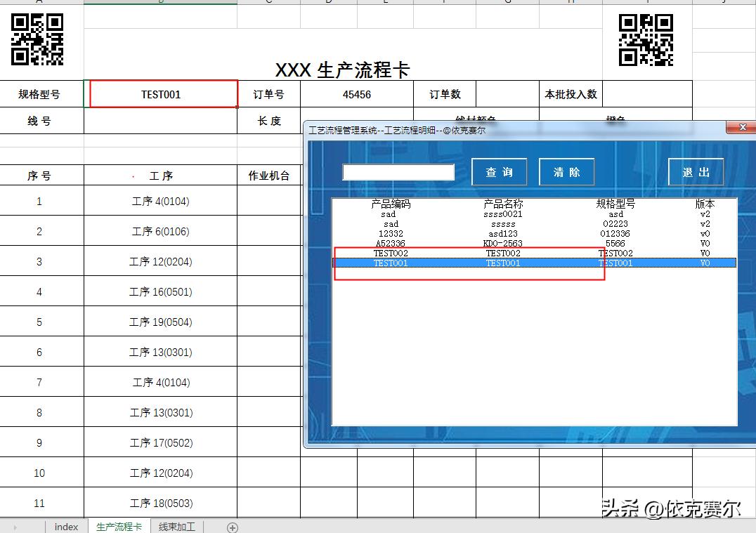The width and height of the screenshot is (756, 533).
Task: Switch to the index sheet tab
Action: 65,526
